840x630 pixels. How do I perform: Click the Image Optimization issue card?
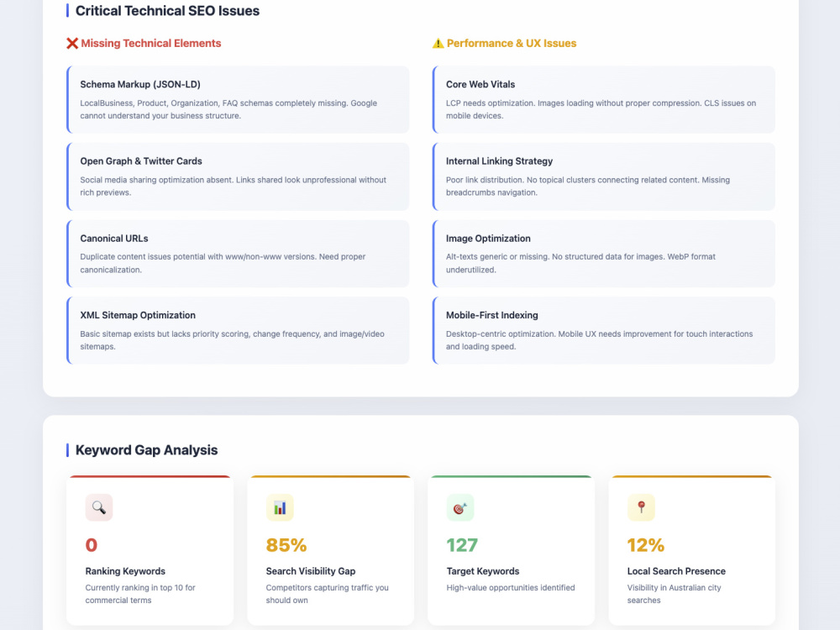point(604,254)
